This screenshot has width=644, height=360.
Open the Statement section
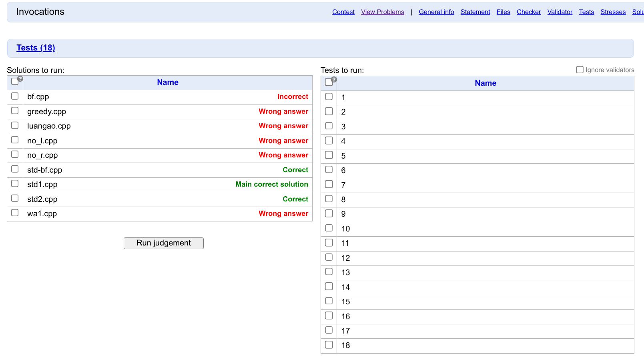(475, 12)
